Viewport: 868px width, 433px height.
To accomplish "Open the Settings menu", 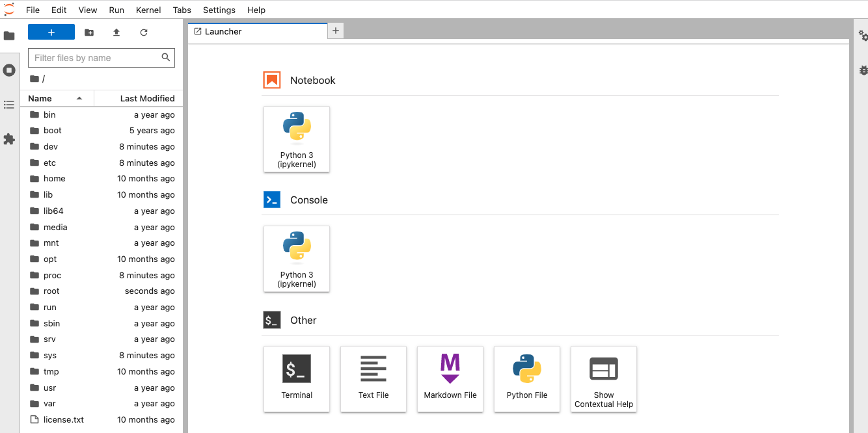I will click(219, 10).
